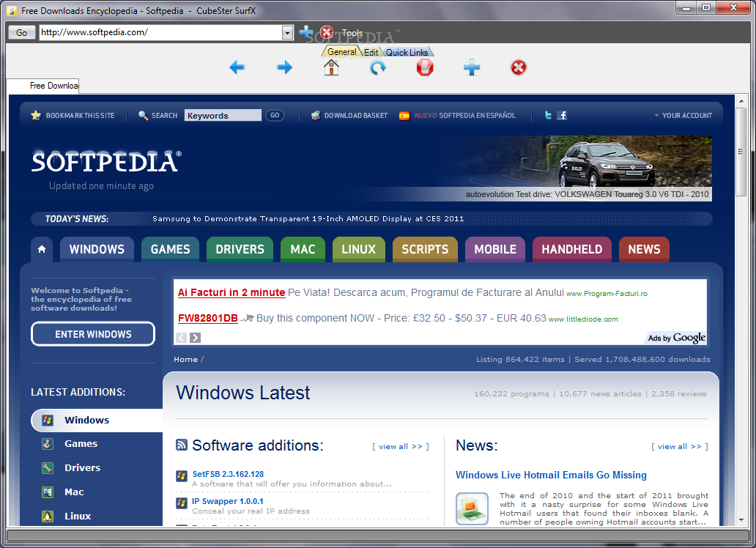Screen dimensions: 756x548
Task: Reload the page with the Refresh icon
Action: (378, 67)
